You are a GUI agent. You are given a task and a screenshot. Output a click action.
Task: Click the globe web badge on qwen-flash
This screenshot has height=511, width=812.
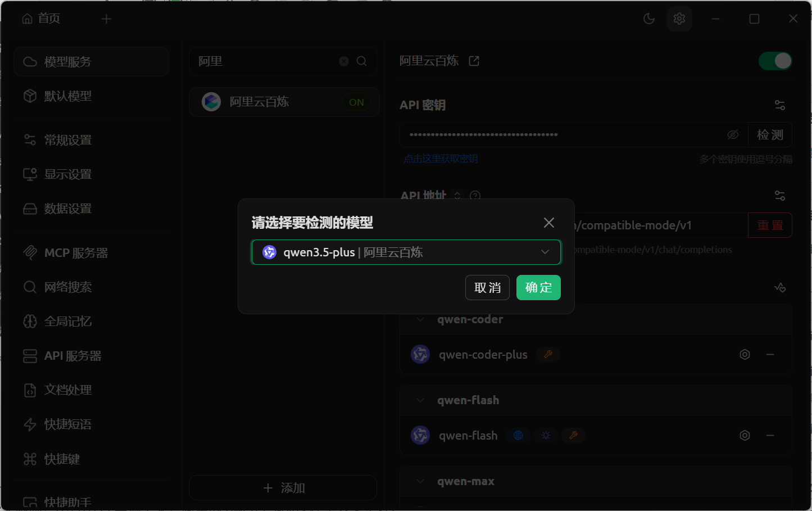click(518, 435)
